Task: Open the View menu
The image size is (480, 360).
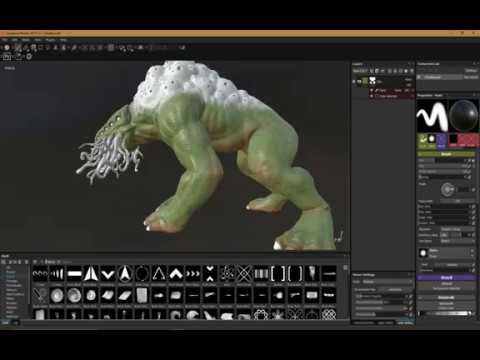Action: click(x=38, y=40)
